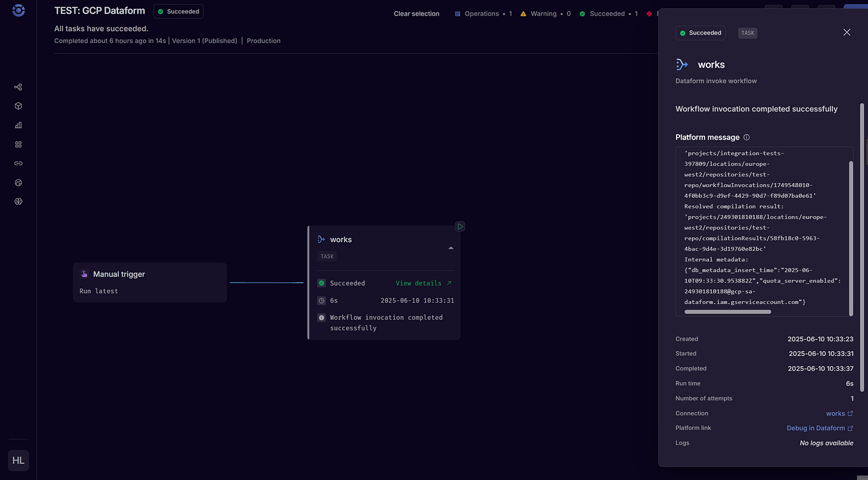The image size is (868, 480).
Task: Click 2025-06-10 10:33:31 timestamp on works node
Action: pos(417,301)
